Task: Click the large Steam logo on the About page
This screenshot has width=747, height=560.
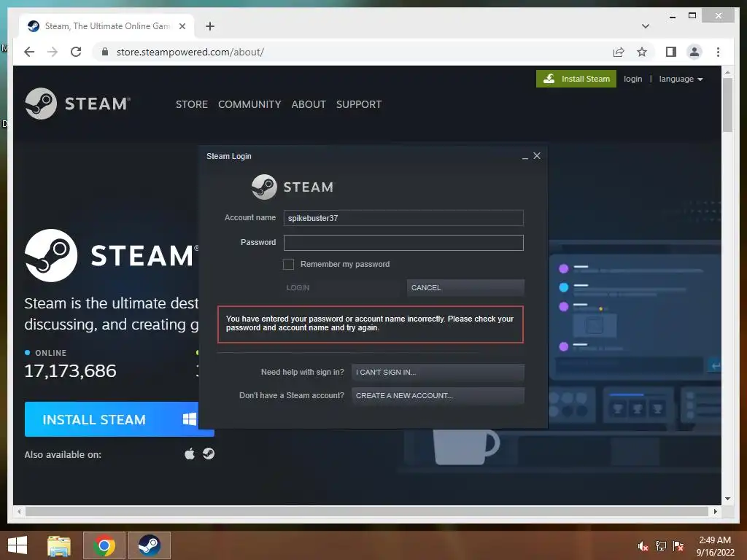Action: pyautogui.click(x=111, y=255)
